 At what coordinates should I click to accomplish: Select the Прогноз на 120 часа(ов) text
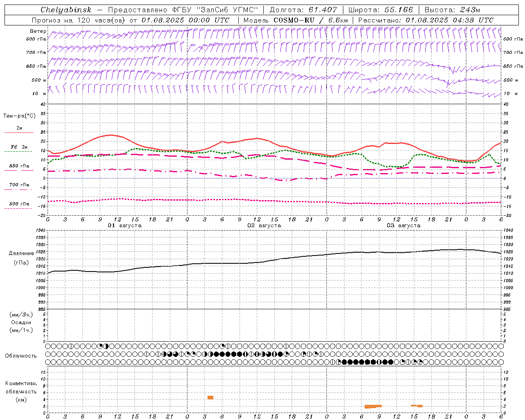pyautogui.click(x=79, y=20)
